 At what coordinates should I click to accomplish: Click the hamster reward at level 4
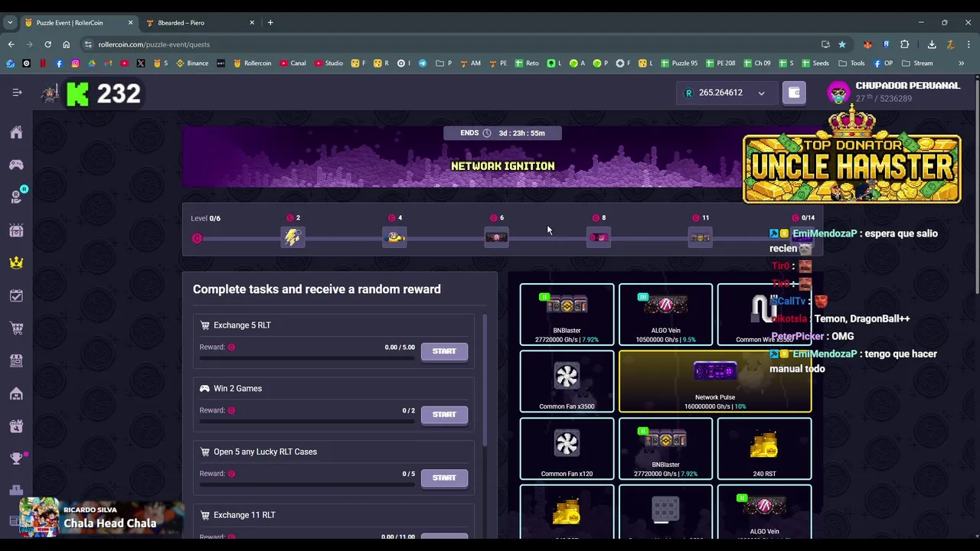pos(395,237)
